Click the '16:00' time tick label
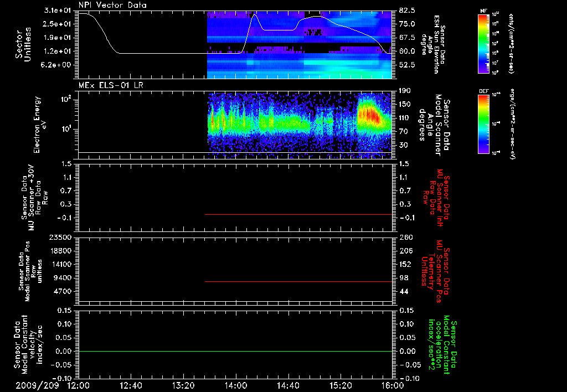The image size is (567, 392). (393, 385)
